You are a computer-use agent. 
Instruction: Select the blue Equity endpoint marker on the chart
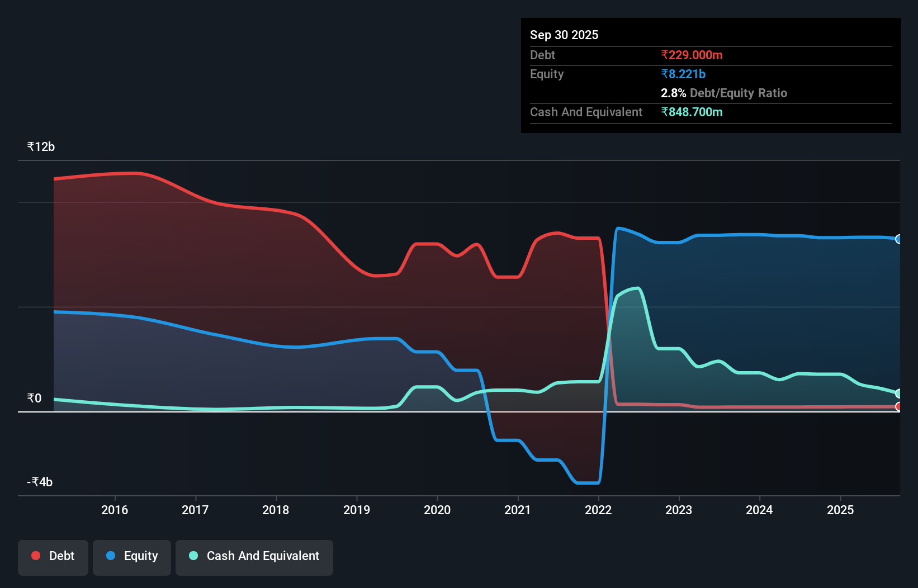tap(899, 239)
